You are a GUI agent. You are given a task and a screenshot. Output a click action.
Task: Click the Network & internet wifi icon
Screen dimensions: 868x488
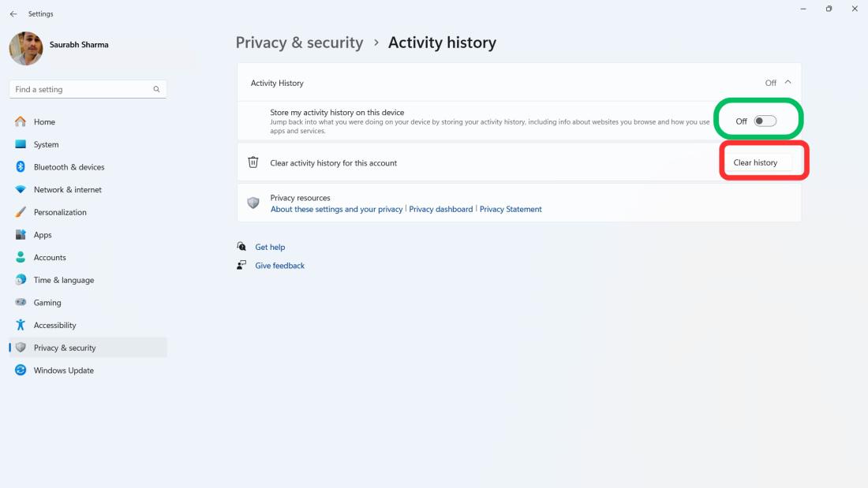pos(21,190)
